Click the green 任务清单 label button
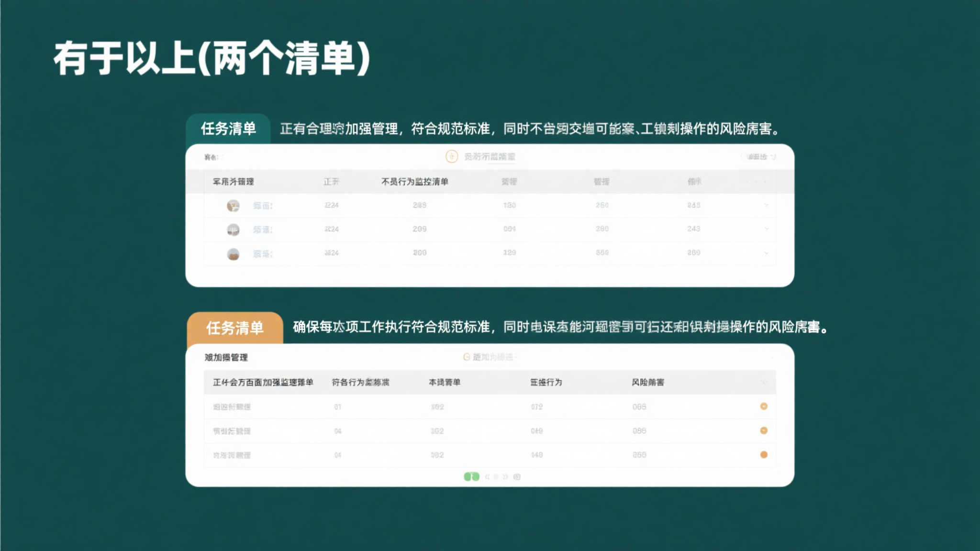980x551 pixels. pyautogui.click(x=230, y=129)
